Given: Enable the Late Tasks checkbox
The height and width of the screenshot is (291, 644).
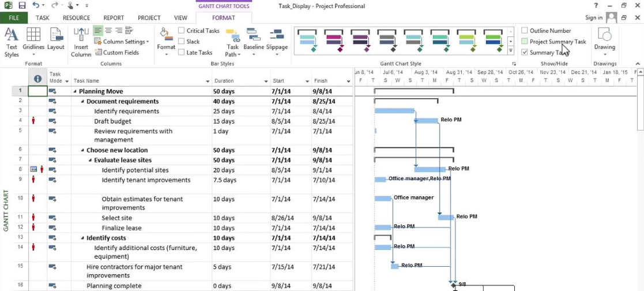Looking at the screenshot, I should [181, 53].
